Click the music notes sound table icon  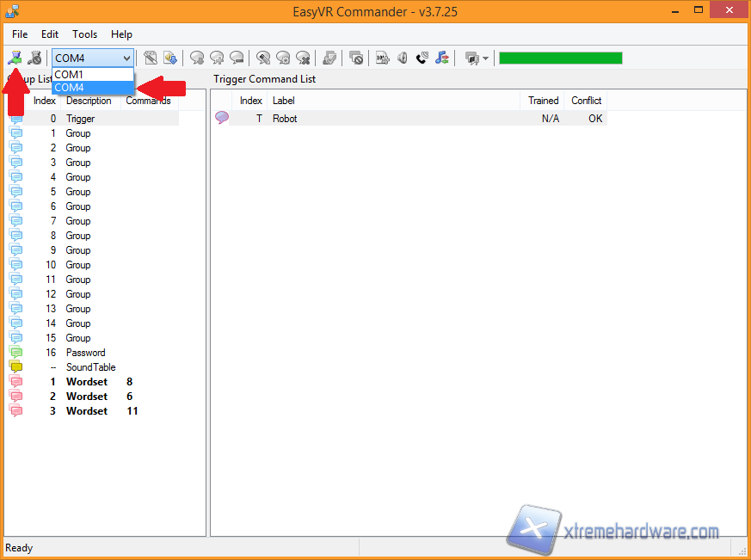[441, 58]
